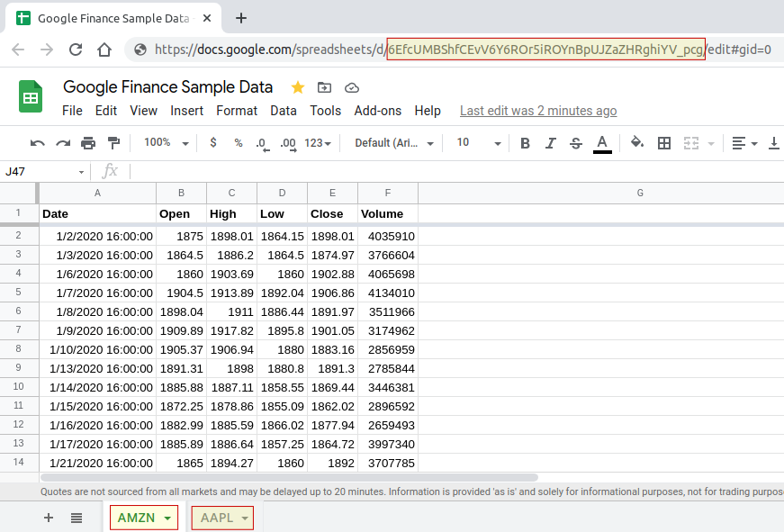Select column F header
The image size is (784, 532).
point(388,193)
